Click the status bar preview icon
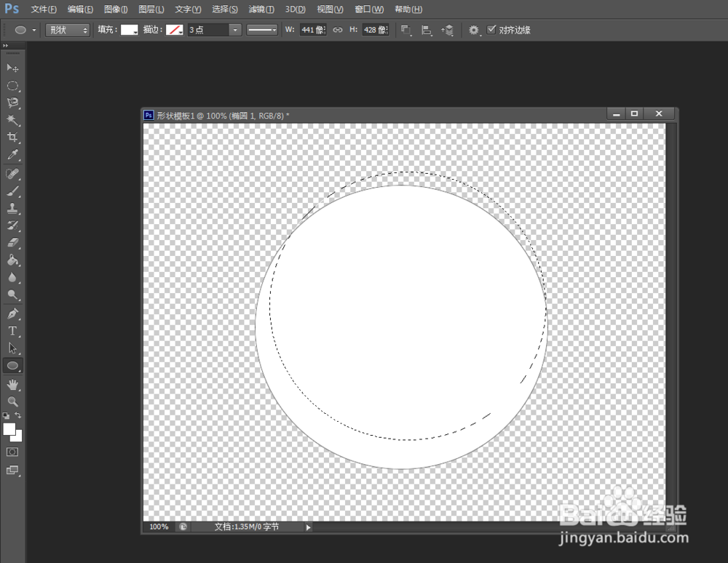 tap(183, 527)
